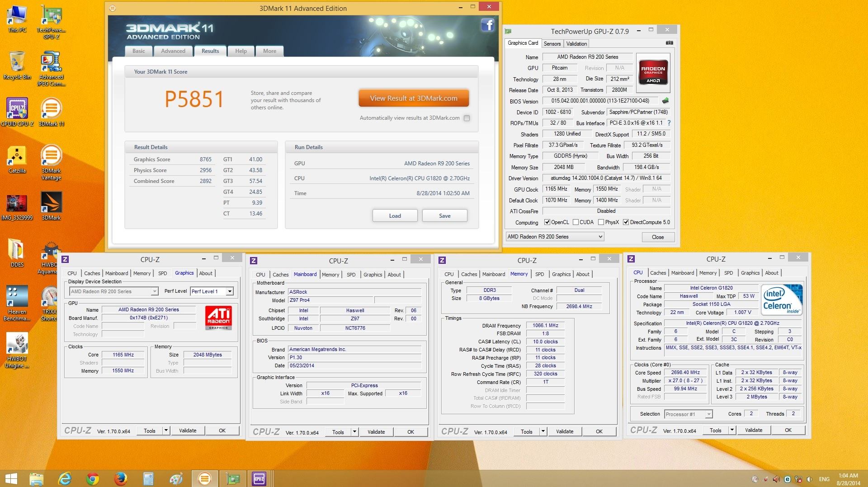Launch Internet Explorer from the taskbar
This screenshot has width=868, height=487.
[x=65, y=478]
